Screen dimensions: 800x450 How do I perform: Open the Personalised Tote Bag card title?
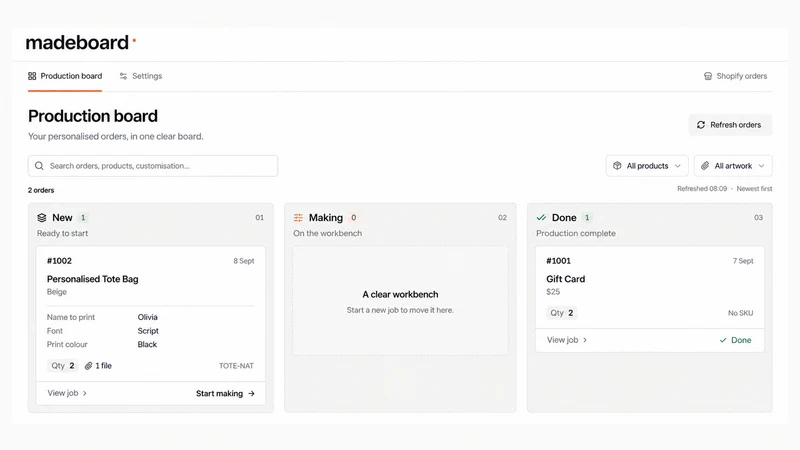[92, 279]
